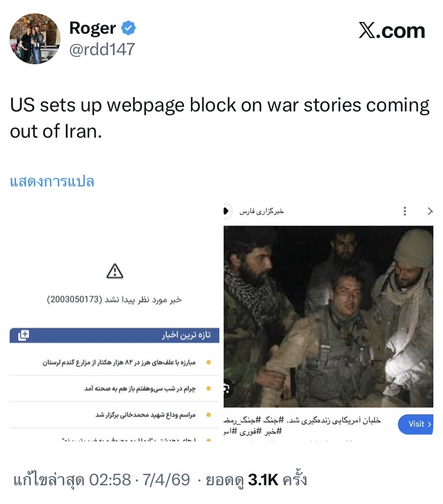Click the lens search icon on the photo
Image resolution: width=443 pixels, height=504 pixels.
227,389
